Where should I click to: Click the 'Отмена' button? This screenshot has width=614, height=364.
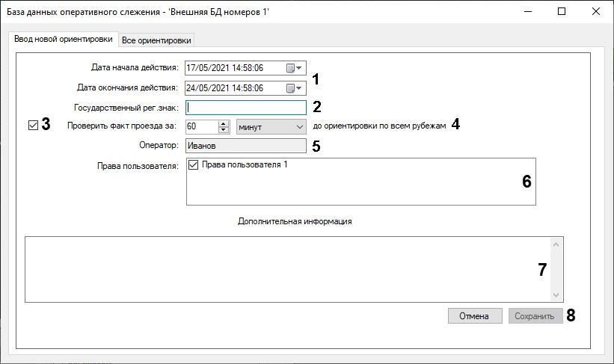click(474, 316)
